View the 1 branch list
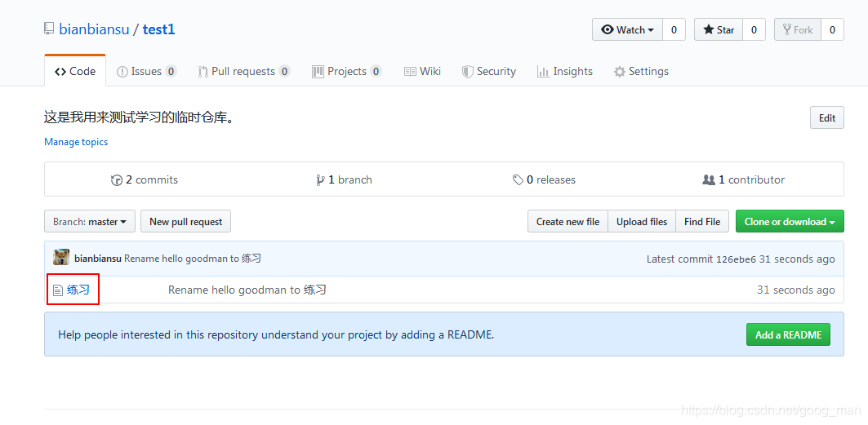 point(344,179)
